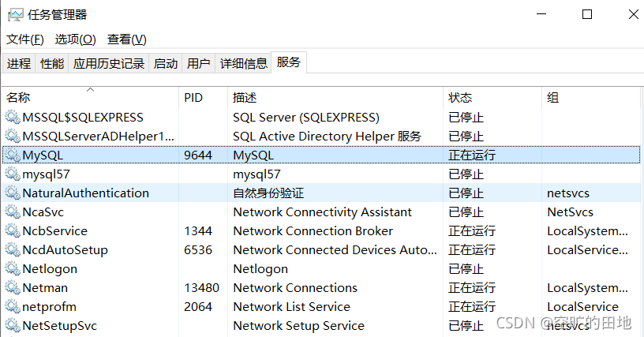Sort services by 状态 column header
Image resolution: width=644 pixels, height=337 pixels.
coord(492,98)
